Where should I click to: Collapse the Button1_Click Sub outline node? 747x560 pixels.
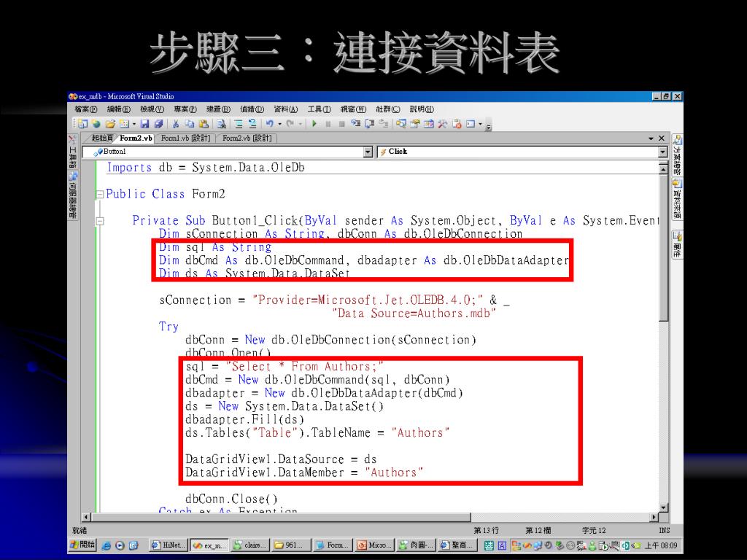pos(99,221)
